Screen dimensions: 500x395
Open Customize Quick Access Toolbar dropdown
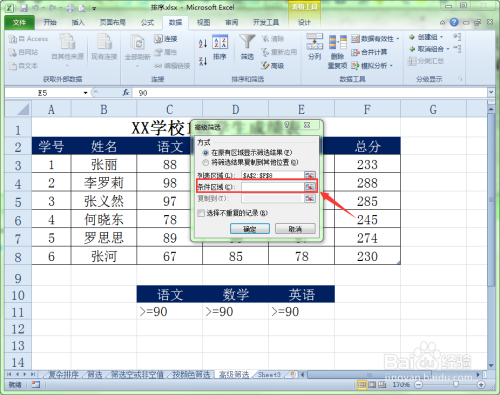coord(94,8)
